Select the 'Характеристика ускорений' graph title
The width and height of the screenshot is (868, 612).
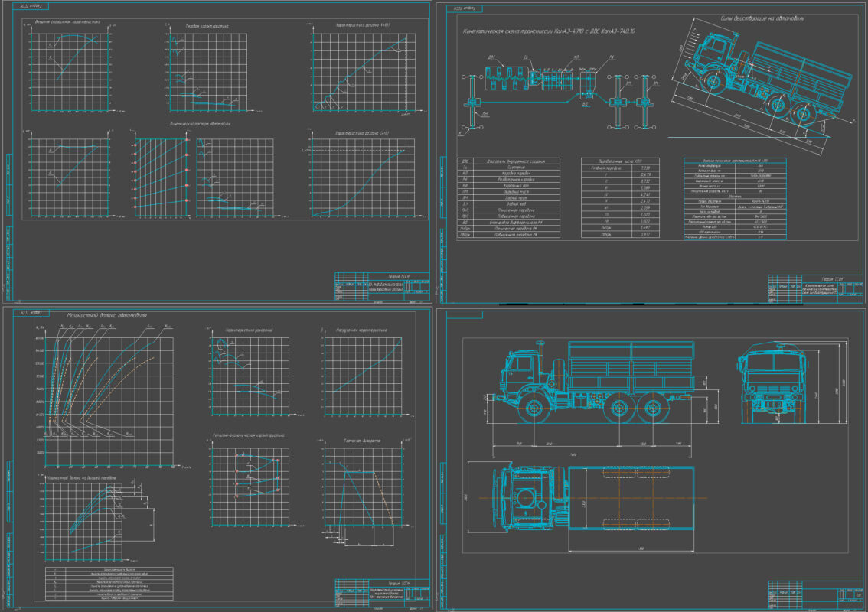click(249, 330)
